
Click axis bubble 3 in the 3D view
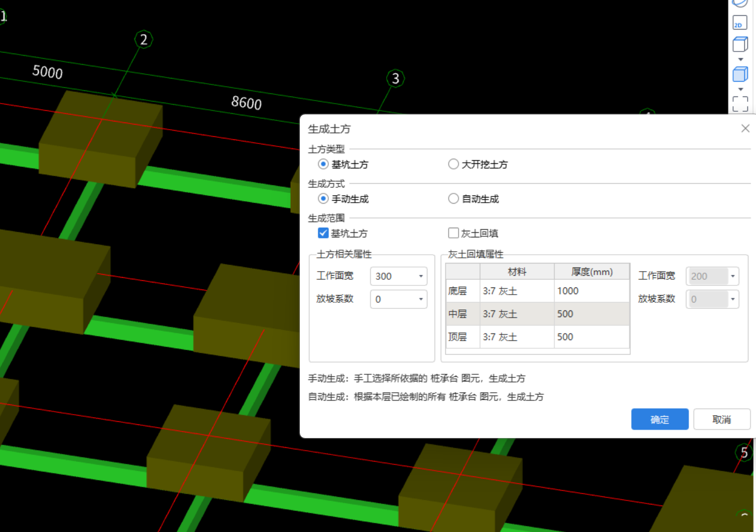point(395,79)
